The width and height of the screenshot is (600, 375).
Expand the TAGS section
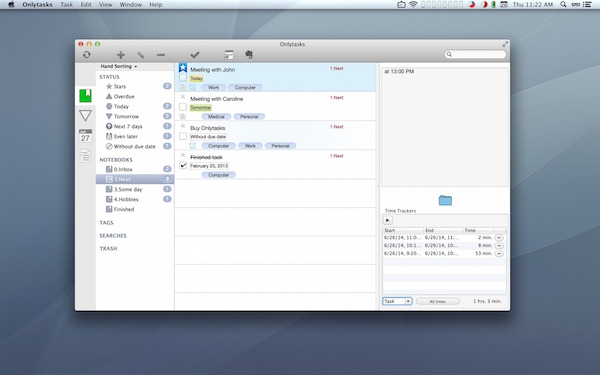tap(106, 223)
